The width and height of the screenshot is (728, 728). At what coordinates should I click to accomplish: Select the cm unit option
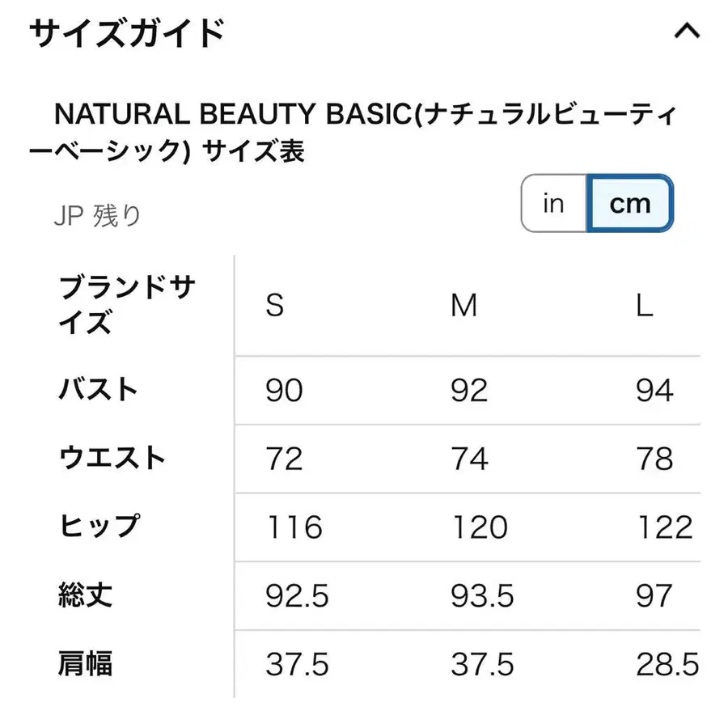pyautogui.click(x=630, y=204)
